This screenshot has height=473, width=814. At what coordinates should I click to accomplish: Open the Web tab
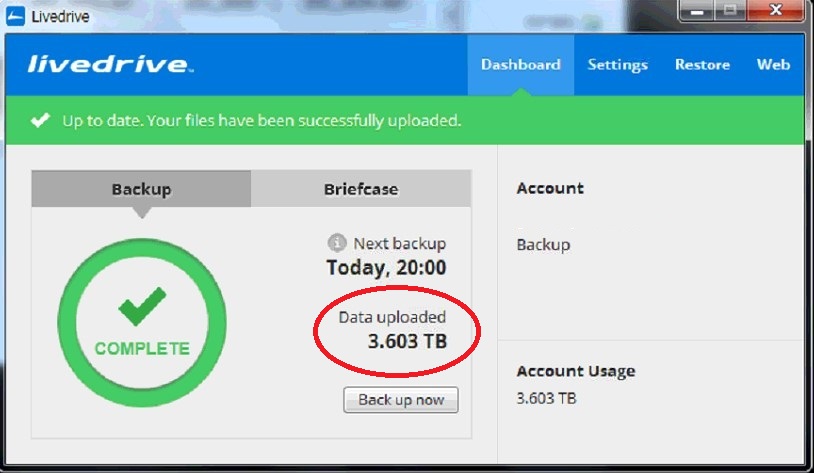click(773, 64)
